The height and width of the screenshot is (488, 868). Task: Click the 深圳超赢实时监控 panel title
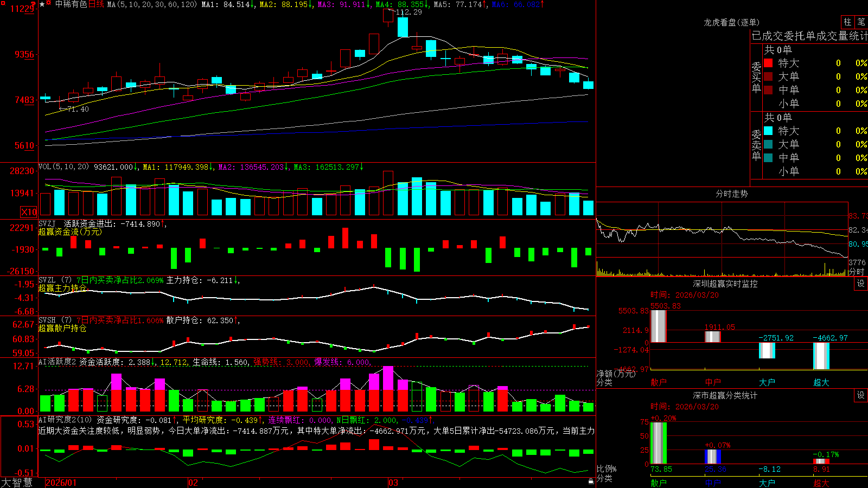(x=725, y=284)
